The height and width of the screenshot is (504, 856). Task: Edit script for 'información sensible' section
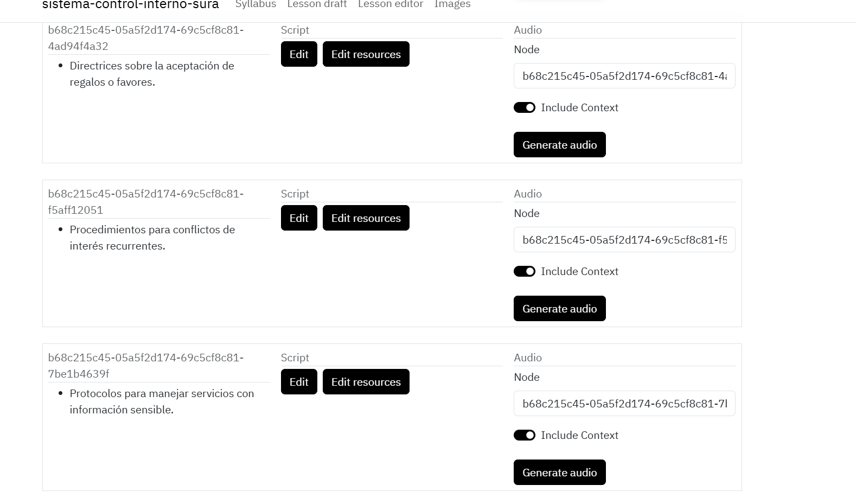[299, 382]
